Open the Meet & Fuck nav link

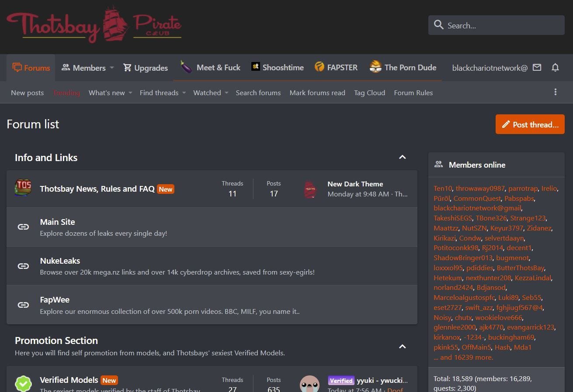pos(211,67)
